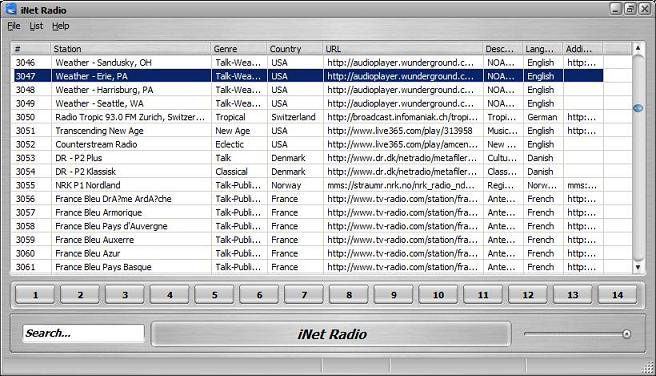Click the iNet Radio display panel
This screenshot has width=656, height=376.
pos(331,334)
